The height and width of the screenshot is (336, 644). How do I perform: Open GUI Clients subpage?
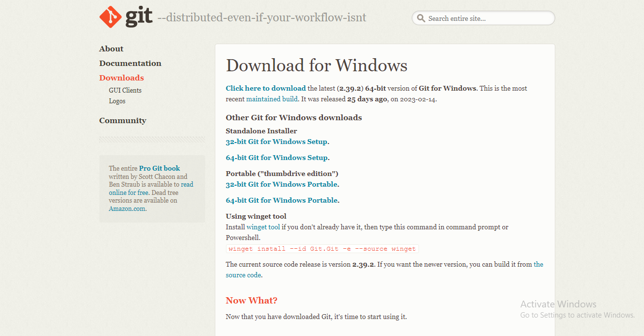pos(125,90)
